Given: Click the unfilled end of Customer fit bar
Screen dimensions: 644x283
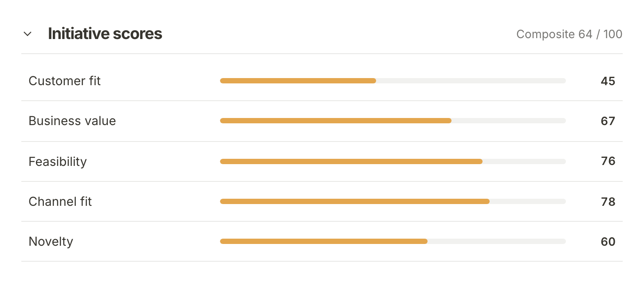Looking at the screenshot, I should coord(471,81).
